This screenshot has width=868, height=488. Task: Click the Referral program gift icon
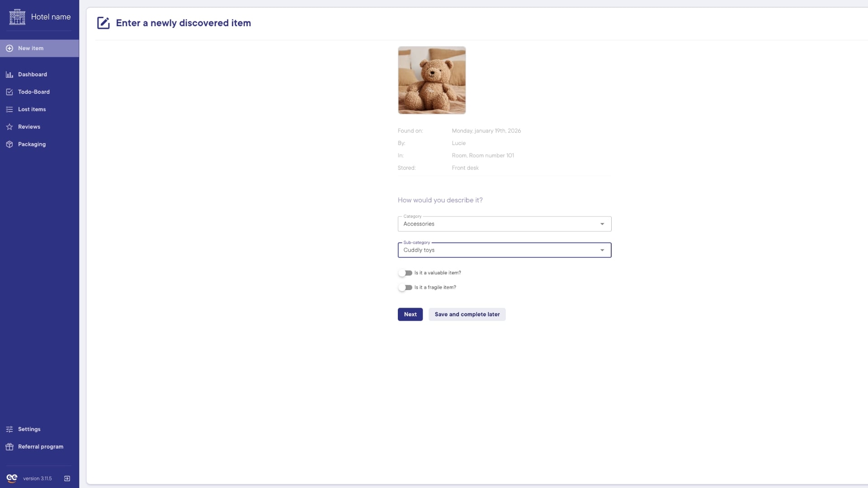tap(9, 447)
